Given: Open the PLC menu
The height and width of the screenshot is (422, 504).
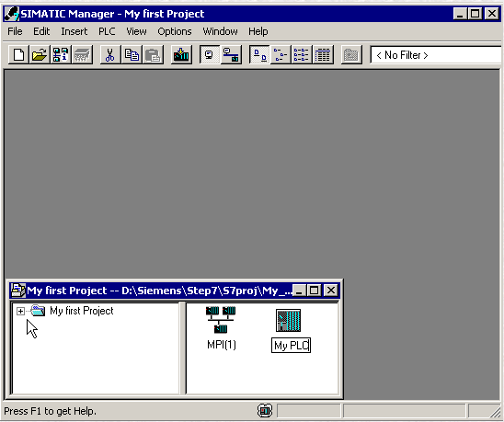Looking at the screenshot, I should (107, 31).
